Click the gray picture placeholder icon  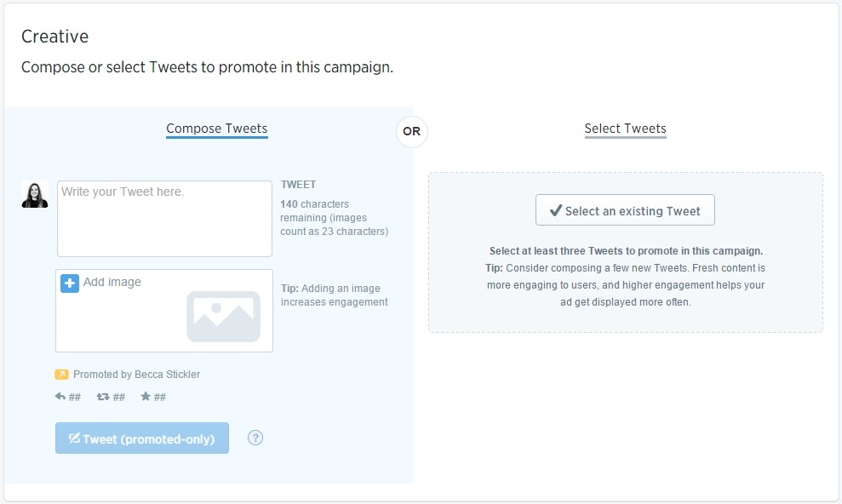(x=223, y=316)
